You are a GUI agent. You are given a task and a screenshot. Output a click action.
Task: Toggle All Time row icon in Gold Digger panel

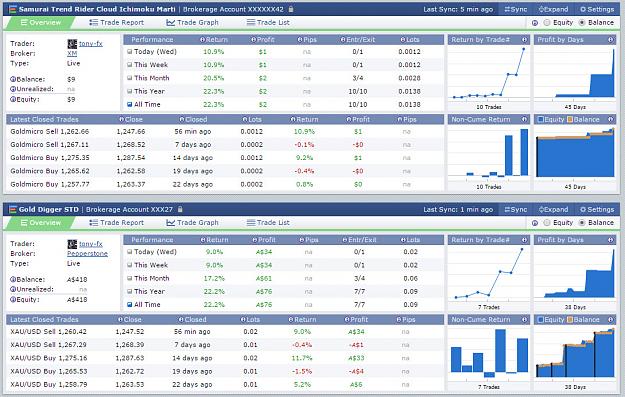click(130, 305)
